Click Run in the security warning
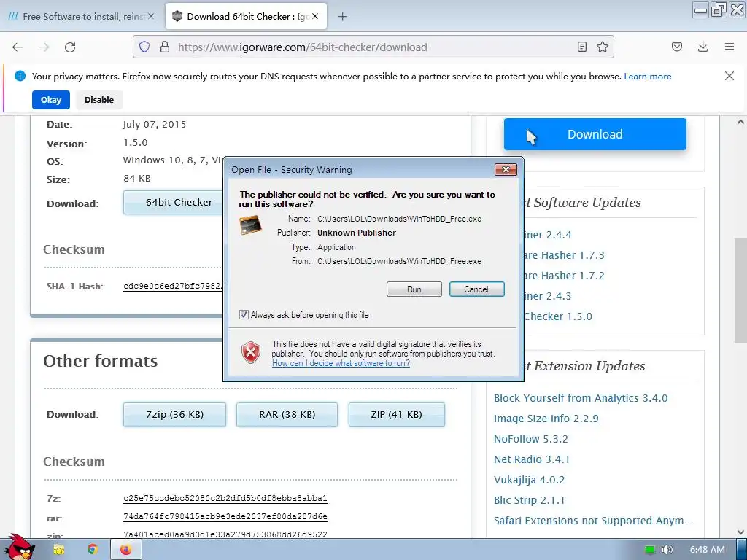Viewport: 747px width, 560px height. pyautogui.click(x=414, y=289)
